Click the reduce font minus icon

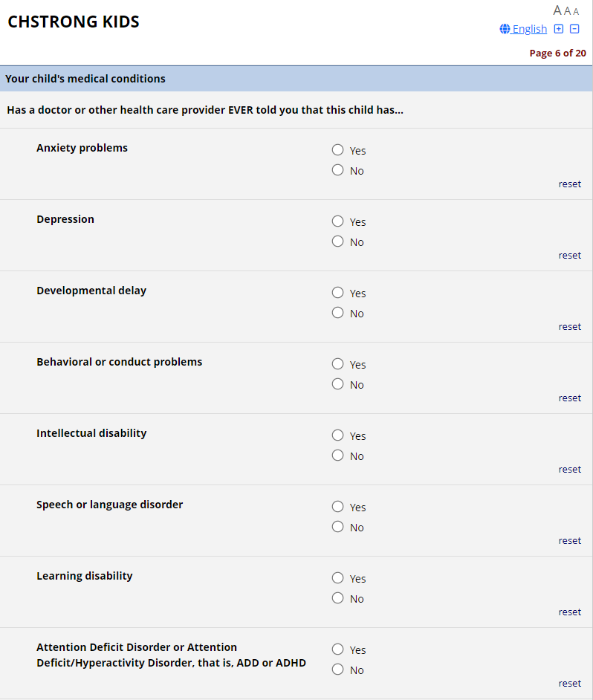(574, 29)
